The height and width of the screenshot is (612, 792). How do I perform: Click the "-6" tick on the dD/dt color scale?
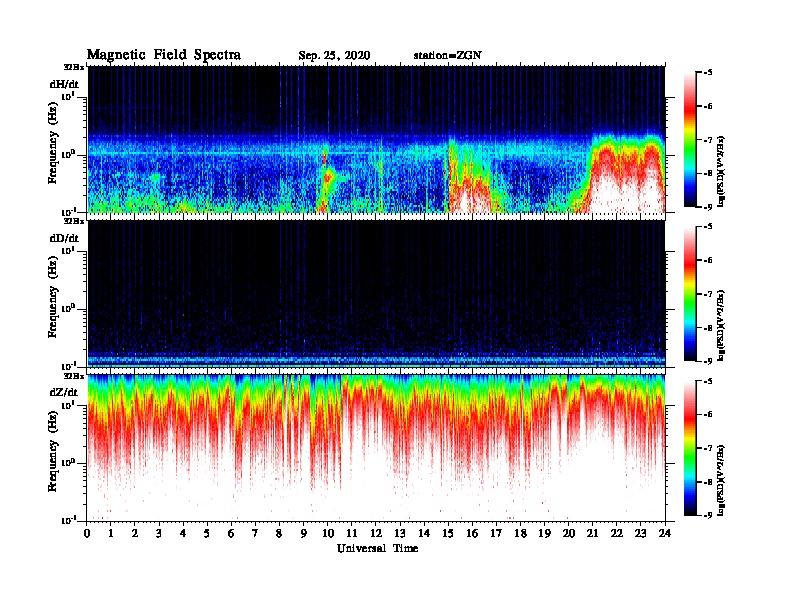pos(708,261)
